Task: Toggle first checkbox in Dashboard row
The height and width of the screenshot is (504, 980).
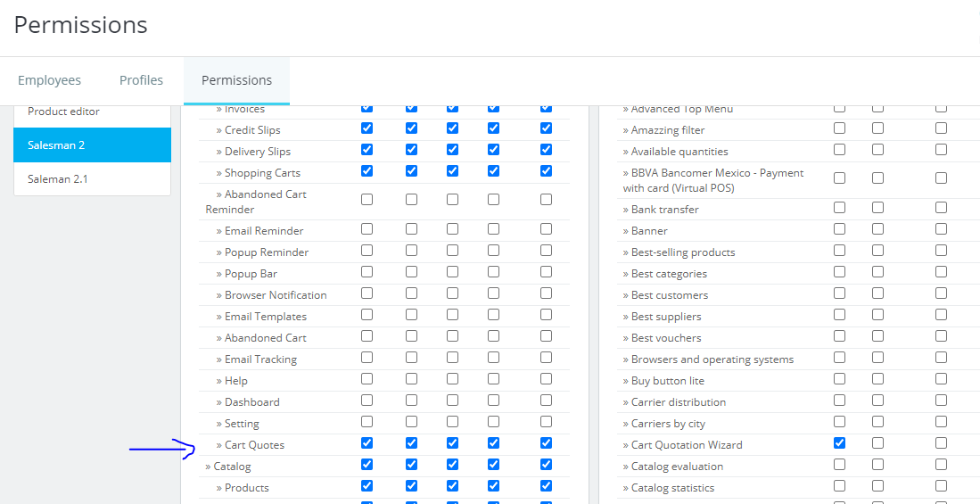Action: [x=366, y=401]
